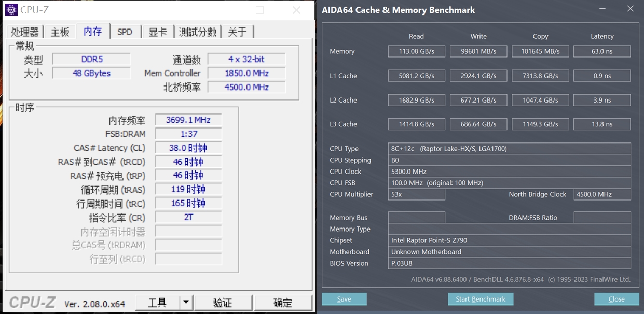
Task: Click the Unknown Motherboard field
Action: (510, 252)
